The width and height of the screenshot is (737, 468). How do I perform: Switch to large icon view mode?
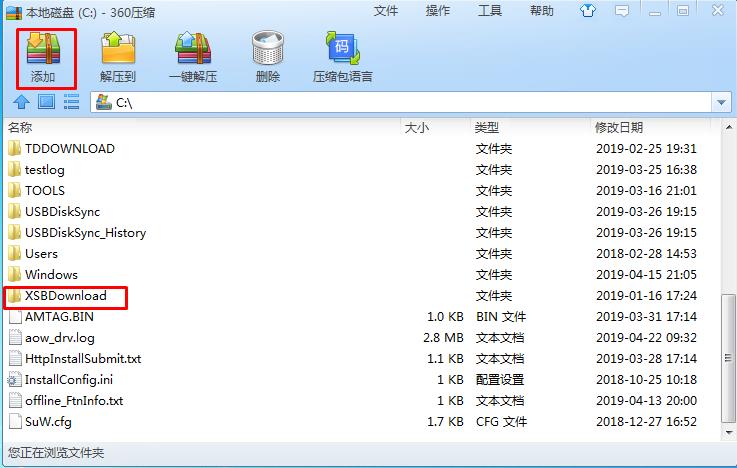46,102
